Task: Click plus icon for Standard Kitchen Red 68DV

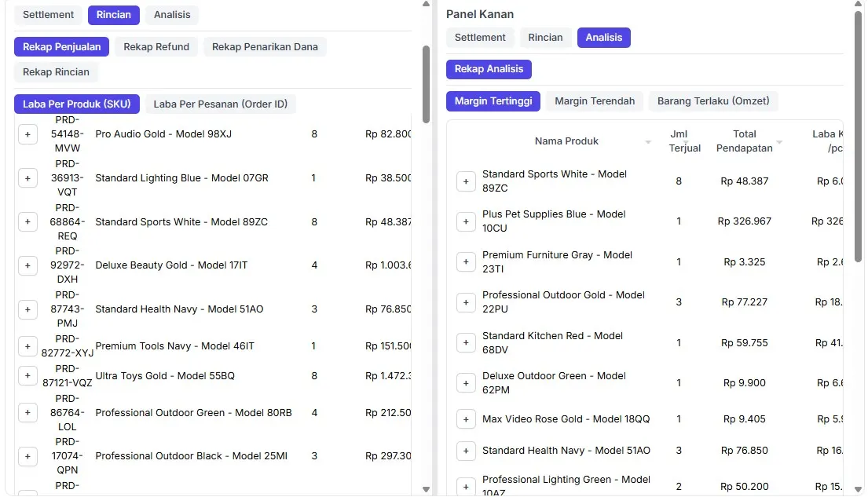Action: point(466,343)
